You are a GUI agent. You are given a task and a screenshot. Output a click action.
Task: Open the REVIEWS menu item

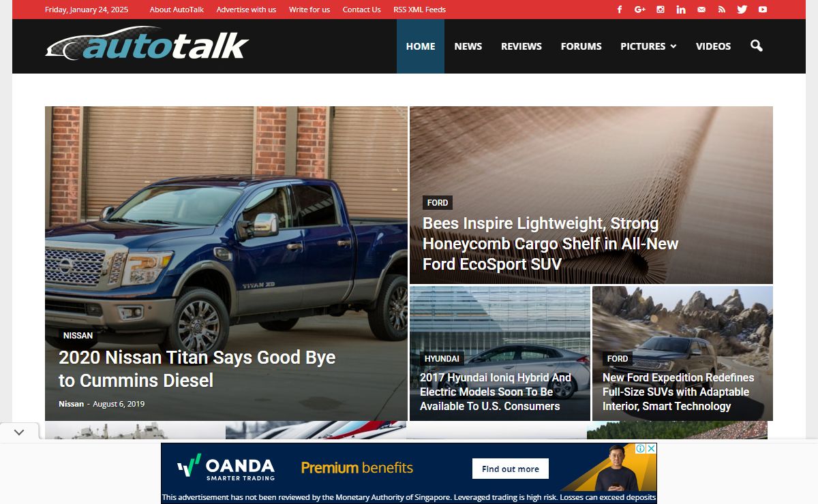pos(521,46)
